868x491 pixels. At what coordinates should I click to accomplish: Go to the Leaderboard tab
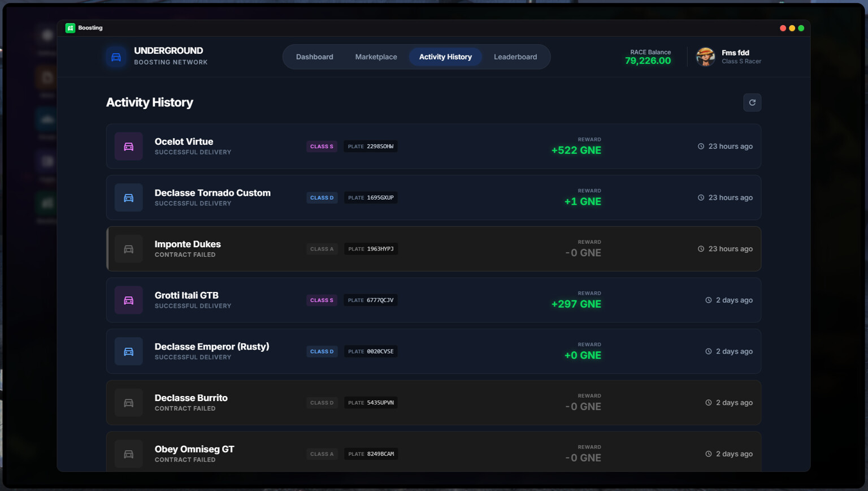click(x=515, y=57)
